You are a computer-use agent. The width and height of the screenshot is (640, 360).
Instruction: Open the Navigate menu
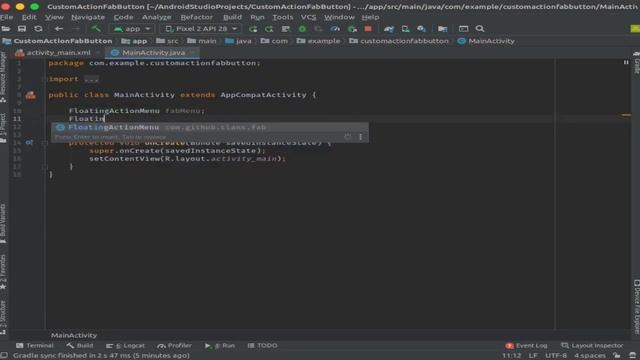click(x=88, y=17)
